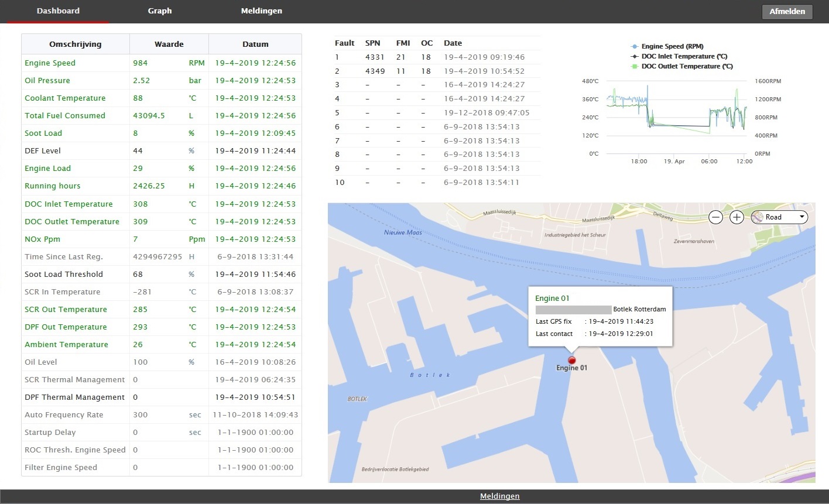Click the Afmelden button
The height and width of the screenshot is (504, 829).
(787, 11)
